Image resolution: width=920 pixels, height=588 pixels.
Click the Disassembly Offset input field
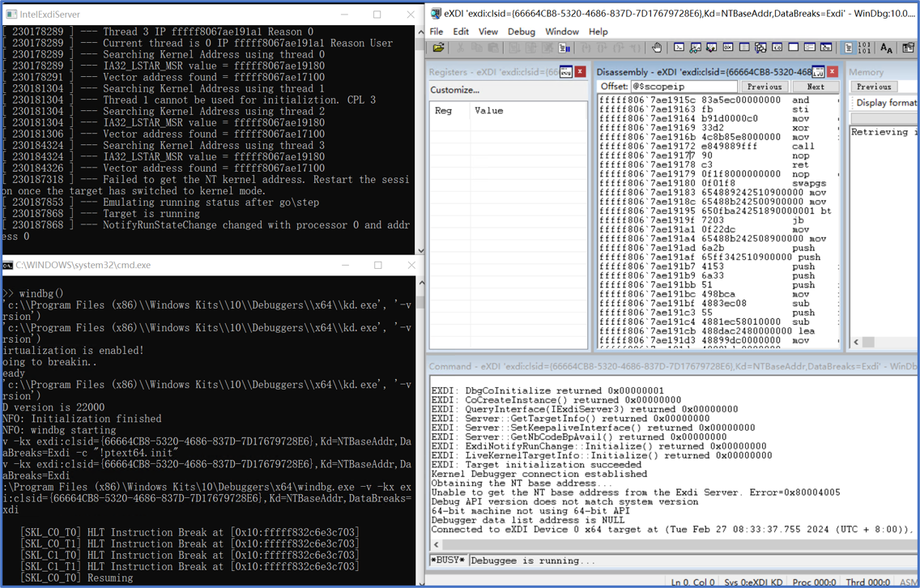click(683, 87)
